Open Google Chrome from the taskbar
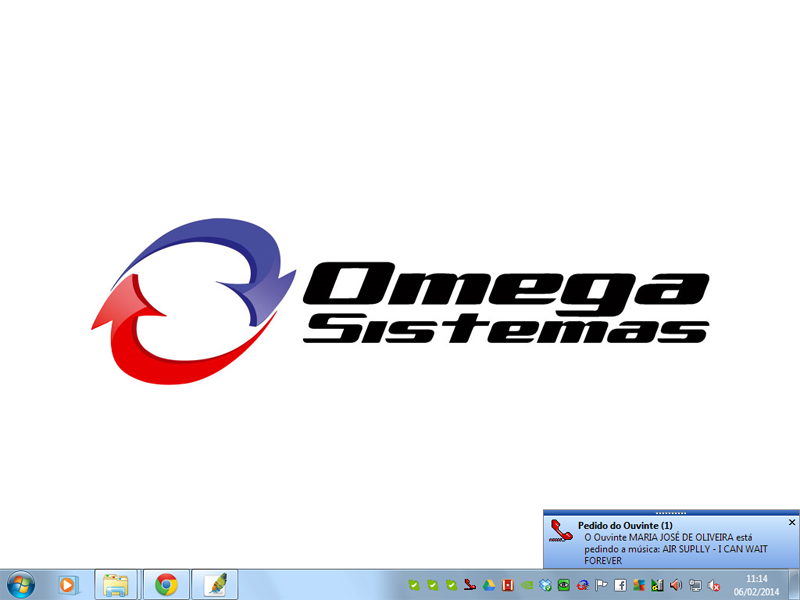 (166, 585)
